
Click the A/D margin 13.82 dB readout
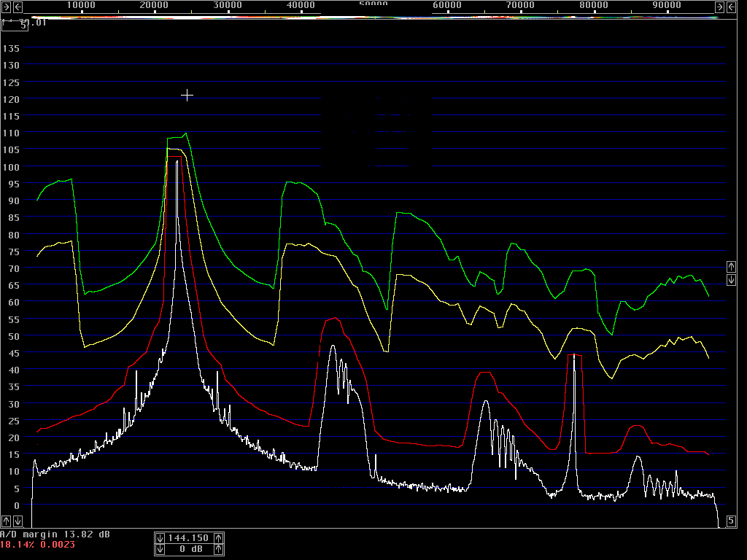55,534
